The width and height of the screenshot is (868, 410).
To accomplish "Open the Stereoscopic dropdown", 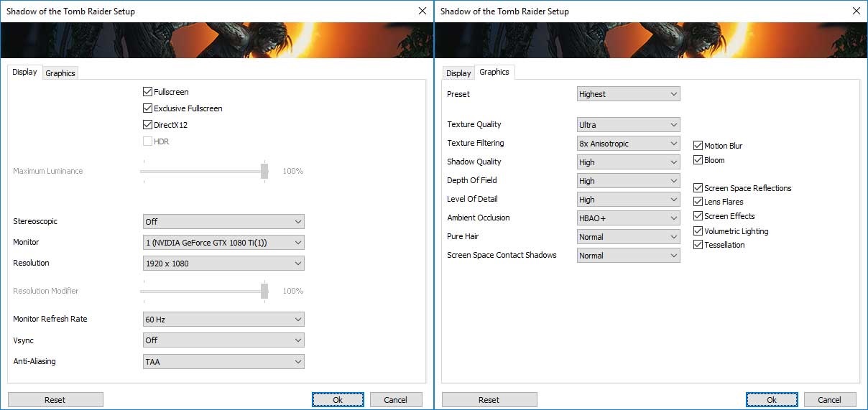I will click(x=223, y=222).
